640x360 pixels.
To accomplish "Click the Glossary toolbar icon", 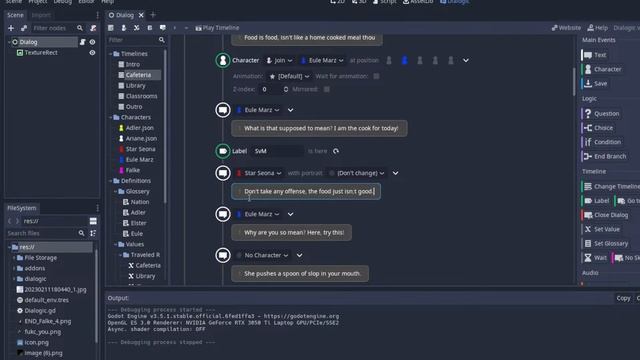I will click(150, 28).
